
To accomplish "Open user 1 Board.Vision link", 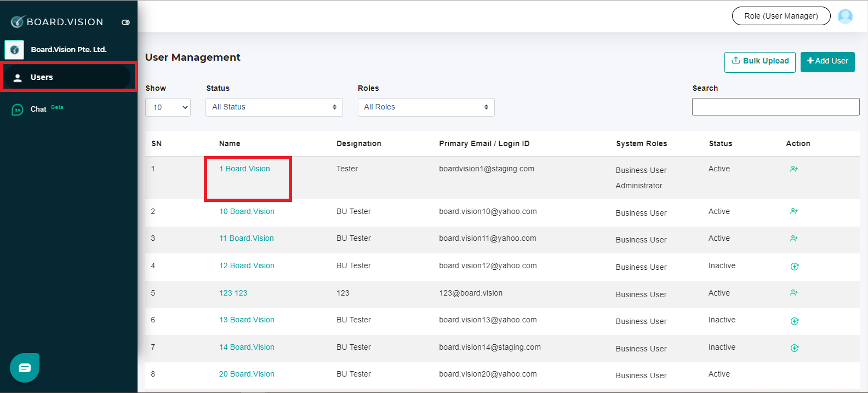I will pyautogui.click(x=244, y=169).
